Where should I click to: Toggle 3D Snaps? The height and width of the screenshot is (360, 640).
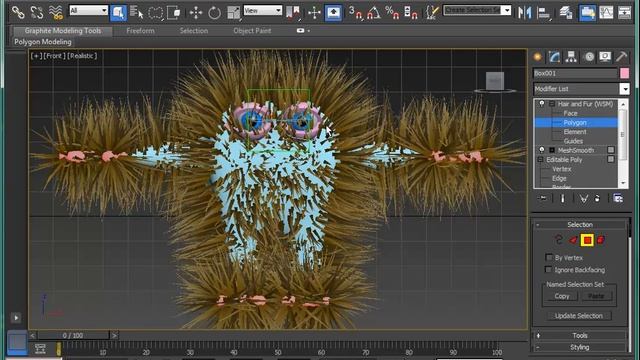point(355,13)
